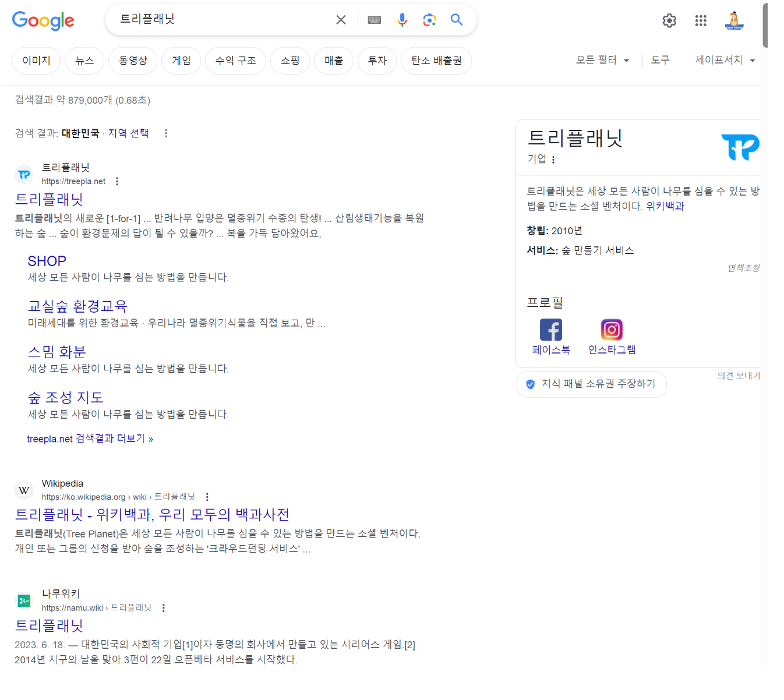Click the 위키백과 link in knowledge panel

coord(665,206)
